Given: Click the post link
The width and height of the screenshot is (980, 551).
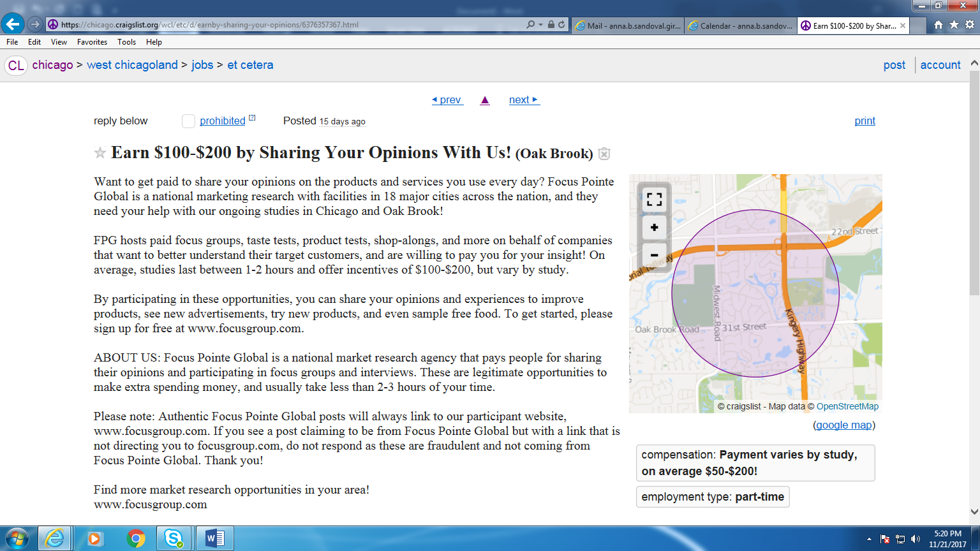Looking at the screenshot, I should point(895,65).
